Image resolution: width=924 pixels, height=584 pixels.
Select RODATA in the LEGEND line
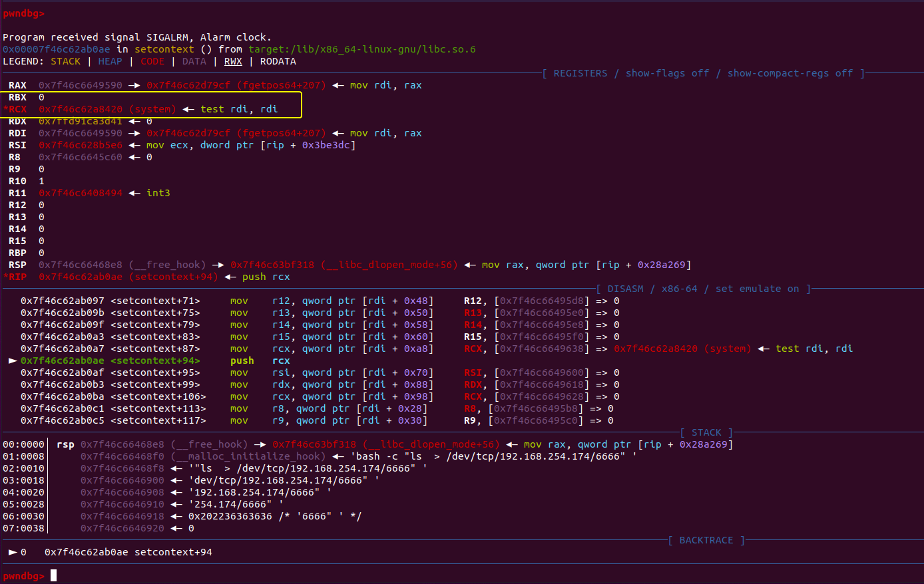pyautogui.click(x=278, y=61)
